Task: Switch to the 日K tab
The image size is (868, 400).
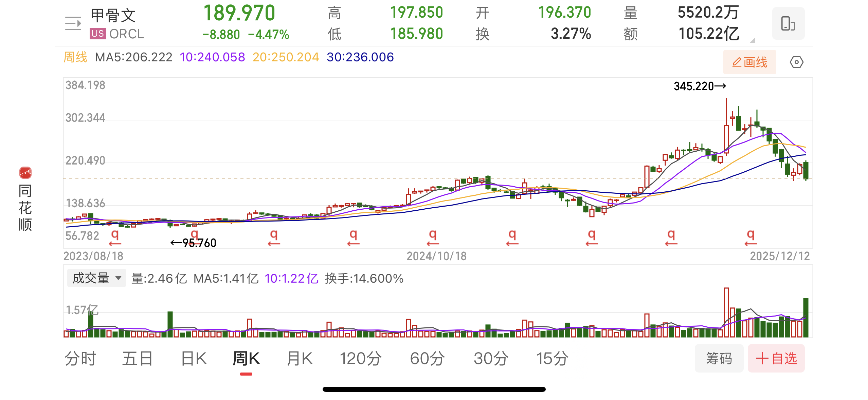Action: tap(194, 358)
